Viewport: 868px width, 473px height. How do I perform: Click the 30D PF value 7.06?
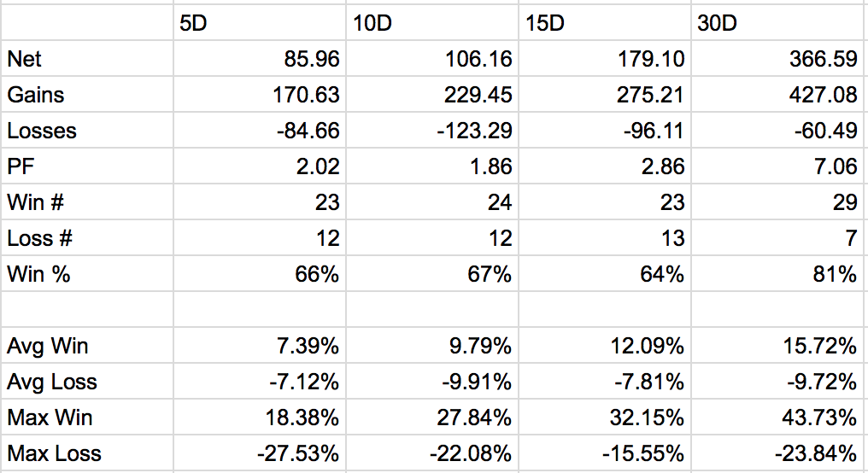(x=779, y=166)
